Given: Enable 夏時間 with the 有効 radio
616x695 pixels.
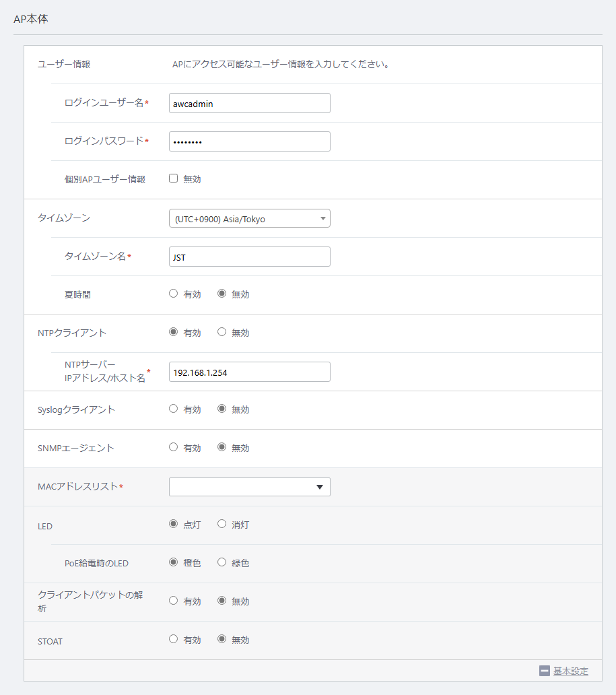Looking at the screenshot, I should (x=173, y=294).
